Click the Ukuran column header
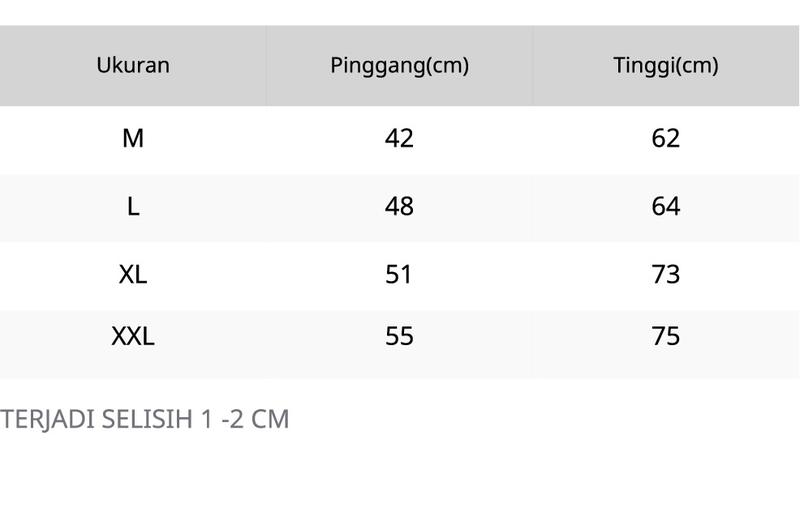This screenshot has height=512, width=800. (x=133, y=65)
